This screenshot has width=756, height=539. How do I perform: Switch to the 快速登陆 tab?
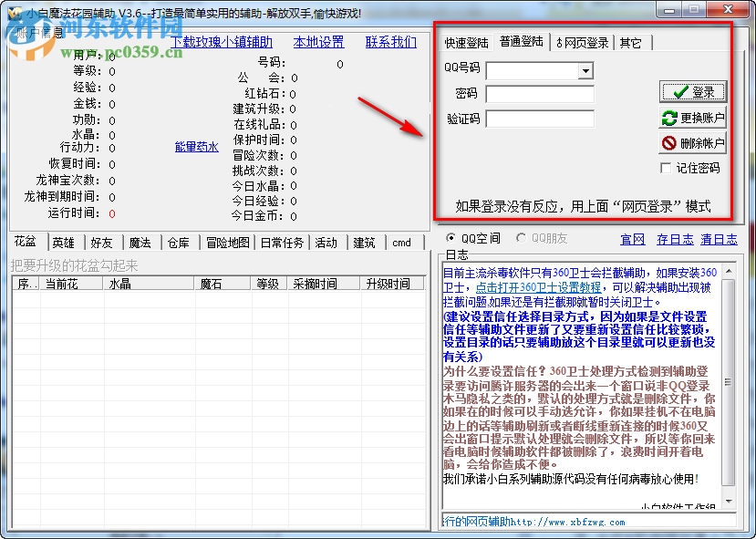[466, 43]
